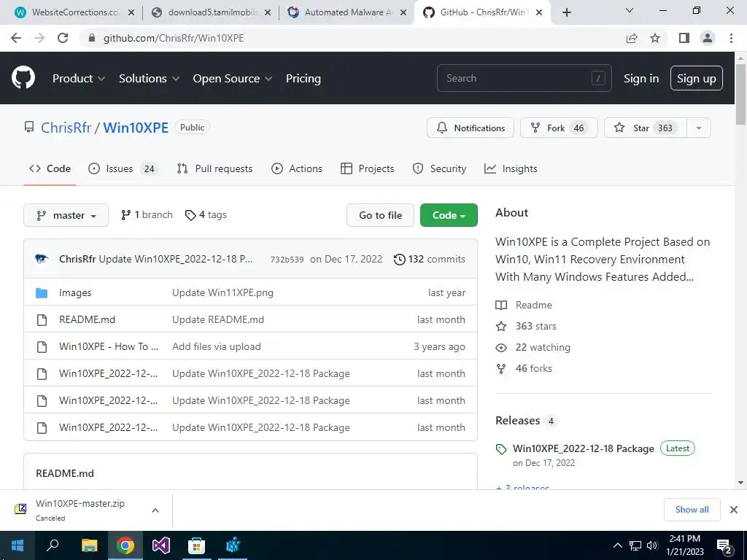This screenshot has height=560, width=747.
Task: Click the branch icon beside 1 branch
Action: [125, 215]
